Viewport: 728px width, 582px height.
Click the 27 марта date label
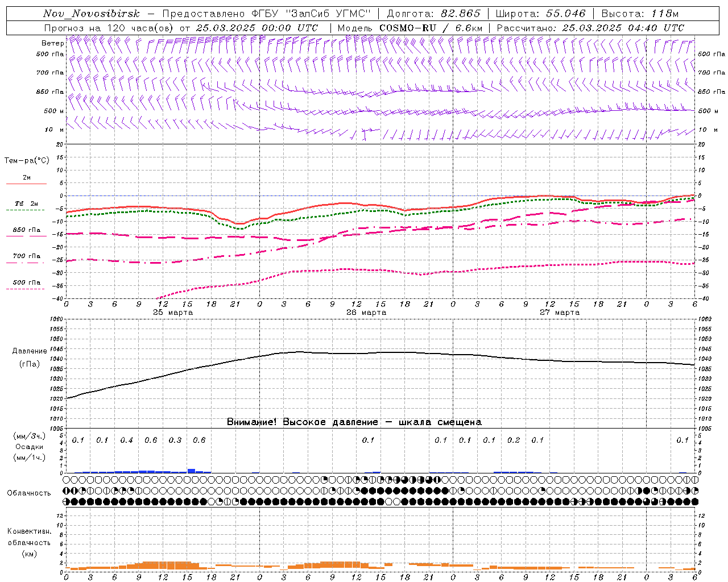coord(560,313)
